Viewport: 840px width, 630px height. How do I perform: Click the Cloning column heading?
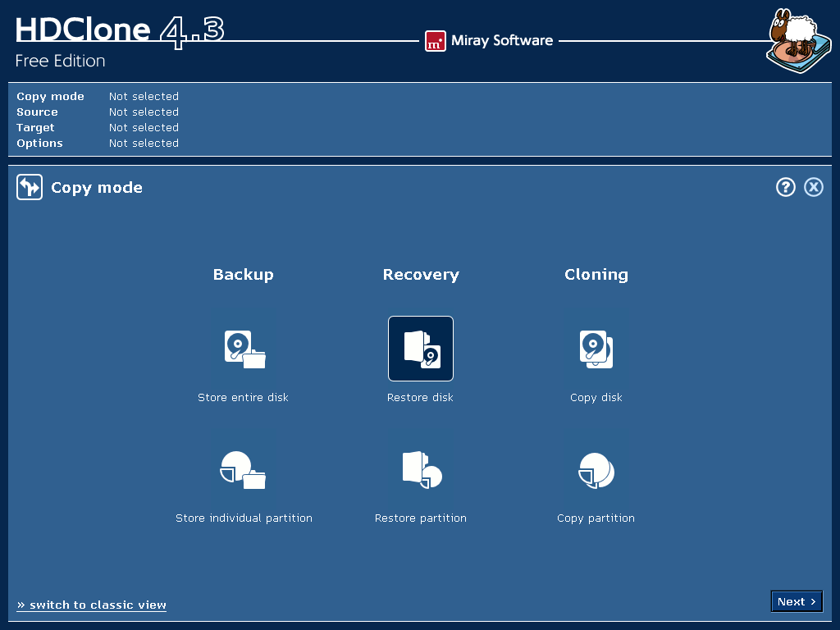click(x=596, y=274)
